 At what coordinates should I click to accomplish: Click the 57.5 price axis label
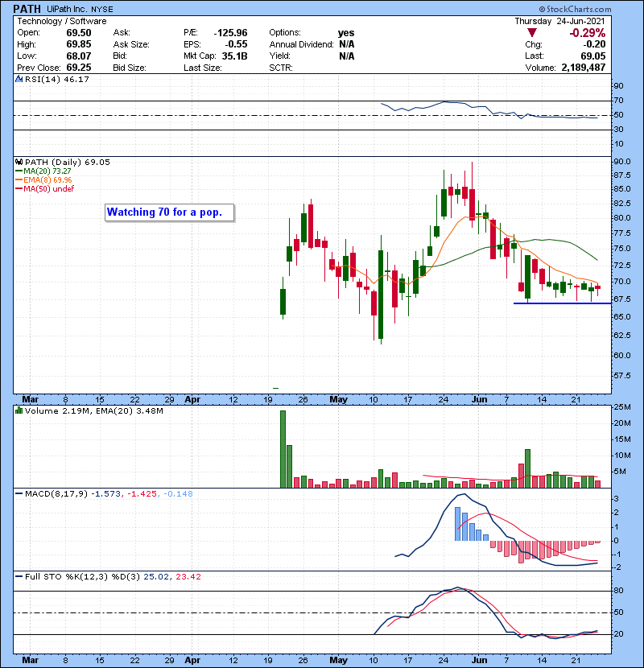pyautogui.click(x=621, y=376)
